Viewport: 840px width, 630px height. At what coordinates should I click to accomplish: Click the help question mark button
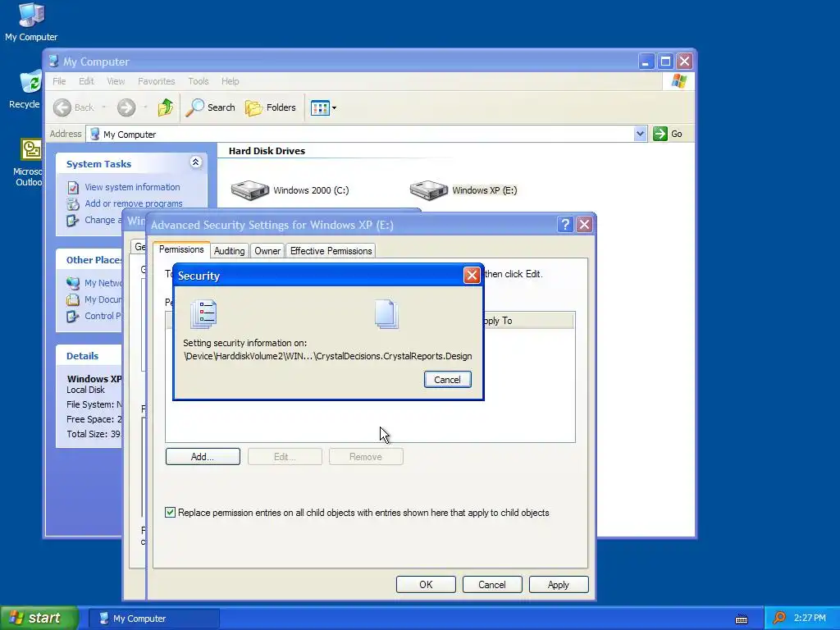coord(565,225)
